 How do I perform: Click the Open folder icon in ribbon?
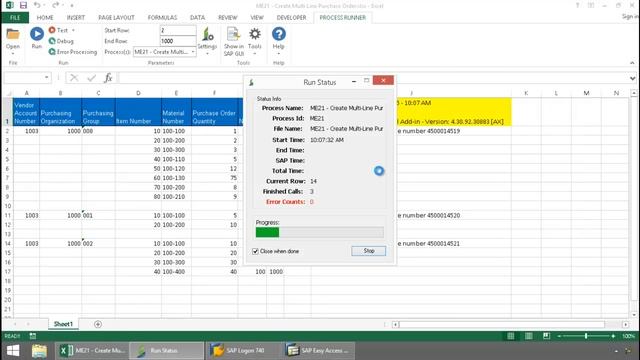[13, 35]
